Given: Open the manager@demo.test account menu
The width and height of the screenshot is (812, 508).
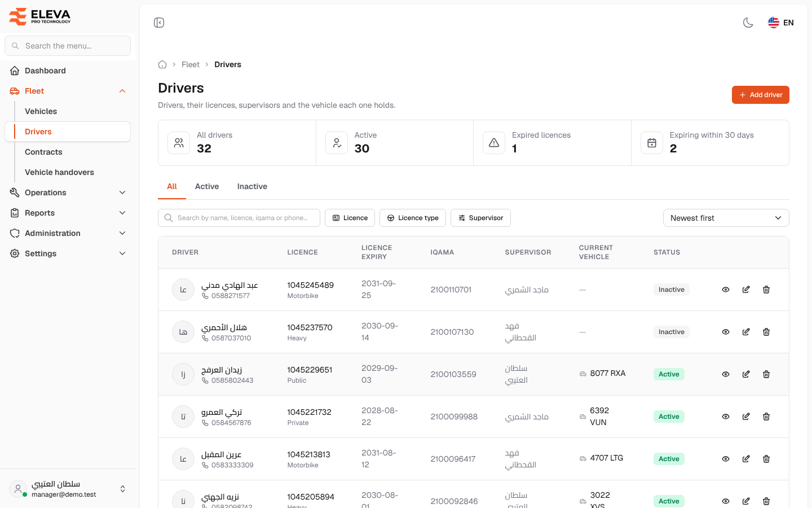Looking at the screenshot, I should click(x=68, y=489).
